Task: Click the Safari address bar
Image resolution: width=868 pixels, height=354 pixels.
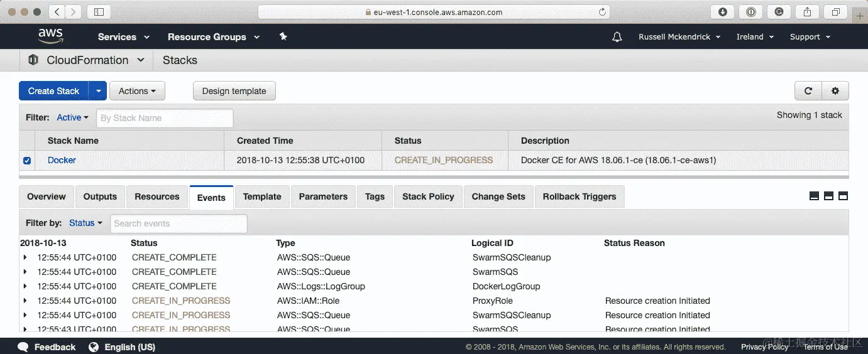Action: tap(433, 12)
